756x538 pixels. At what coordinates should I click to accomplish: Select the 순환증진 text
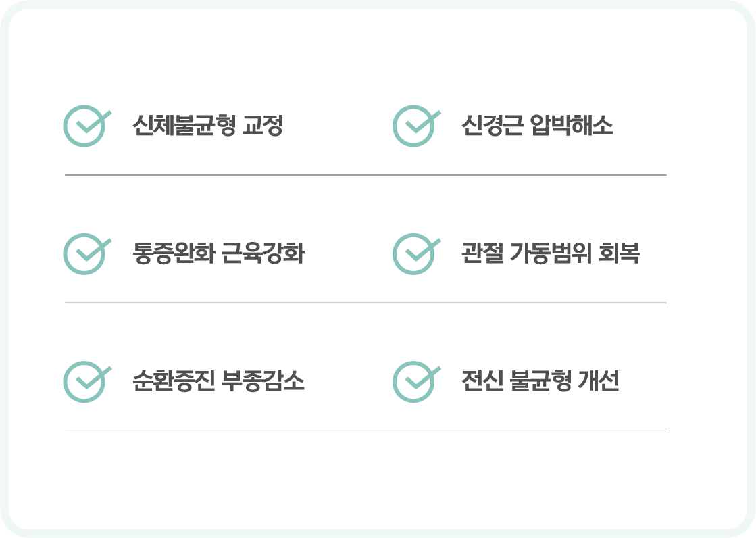[174, 382]
